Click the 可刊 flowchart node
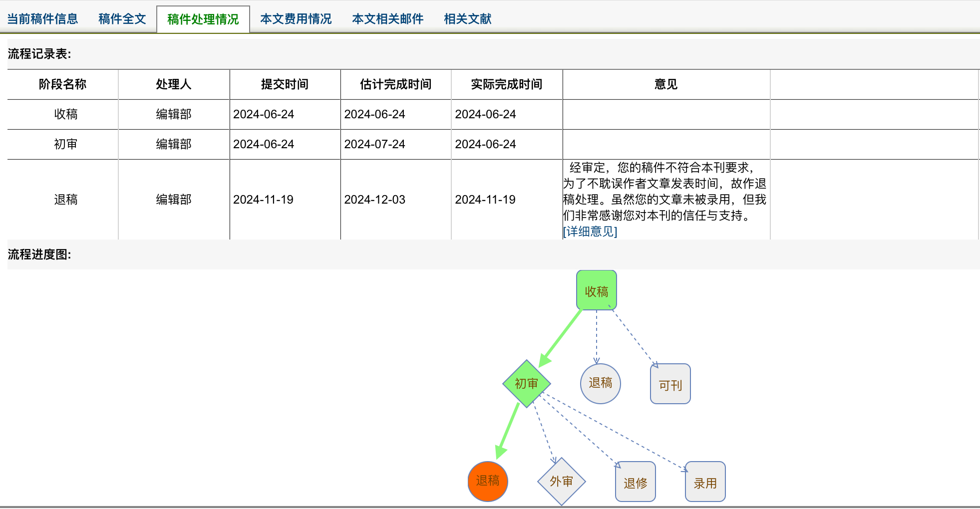The width and height of the screenshot is (980, 509). point(670,384)
